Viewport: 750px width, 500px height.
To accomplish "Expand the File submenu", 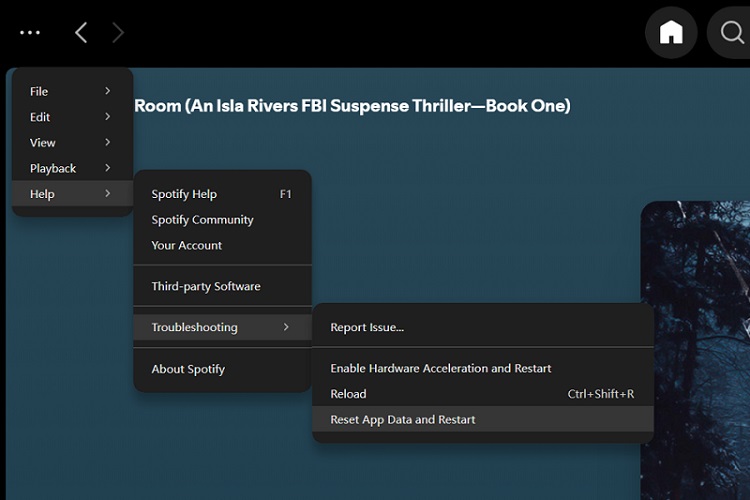I will click(72, 91).
